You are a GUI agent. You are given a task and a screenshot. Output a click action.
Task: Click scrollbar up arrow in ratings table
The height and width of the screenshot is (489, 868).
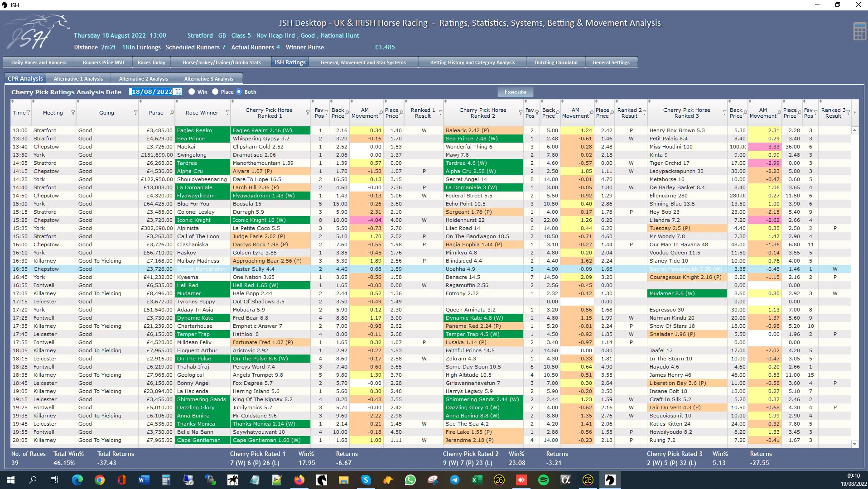tap(854, 130)
